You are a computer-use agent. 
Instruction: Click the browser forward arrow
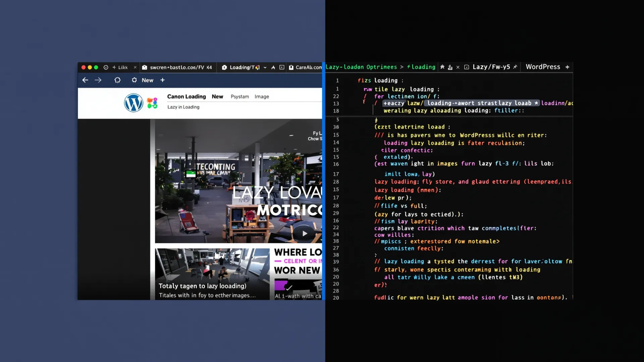[x=98, y=80]
